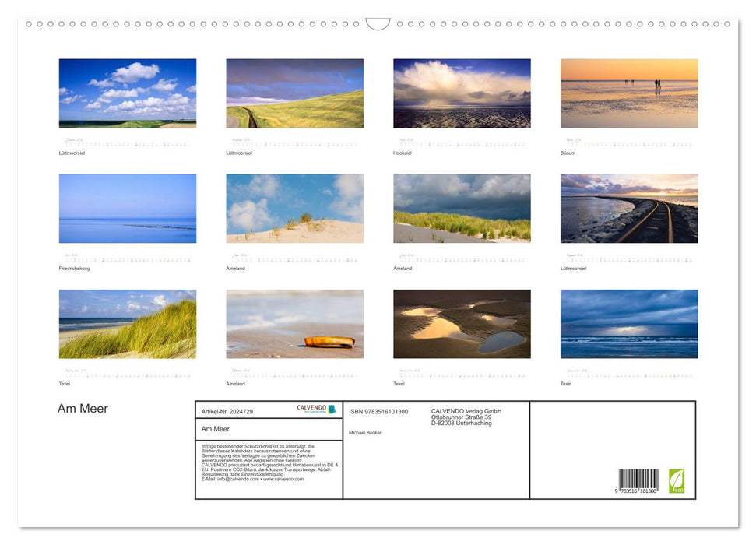Click the Michael Bücker author name
756x545 pixels.
364,432
